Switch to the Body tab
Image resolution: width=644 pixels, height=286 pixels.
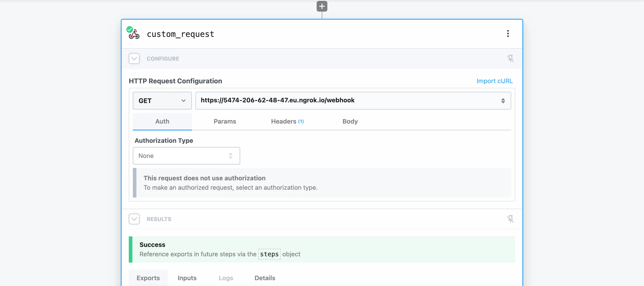pyautogui.click(x=350, y=121)
